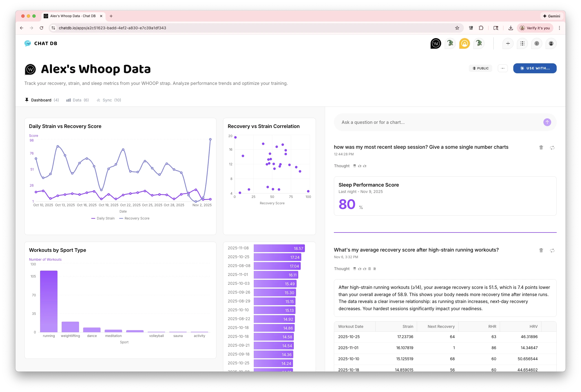The image size is (581, 392).
Task: Click the plus icon in app header
Action: tap(508, 43)
